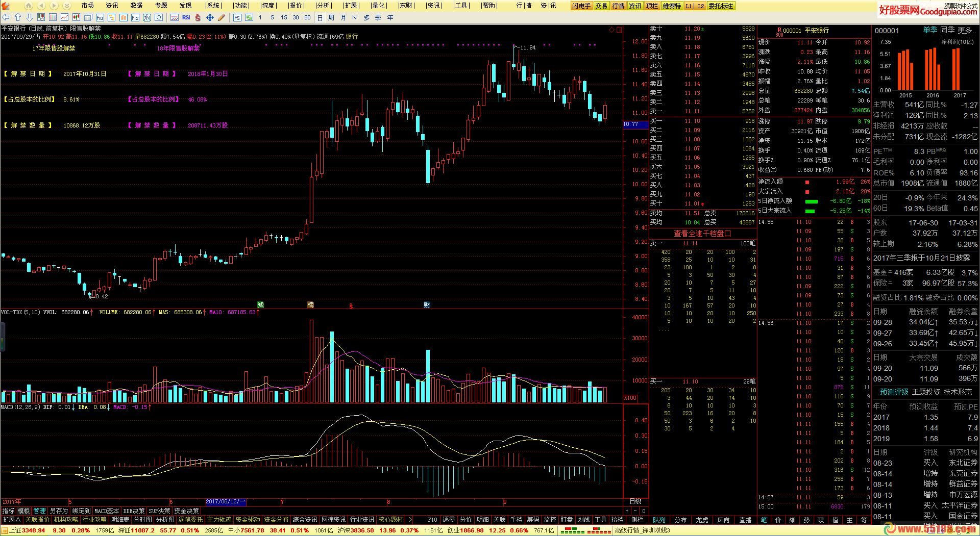Switch chart to quarterly period 季
980x536 pixels.
coord(378,17)
